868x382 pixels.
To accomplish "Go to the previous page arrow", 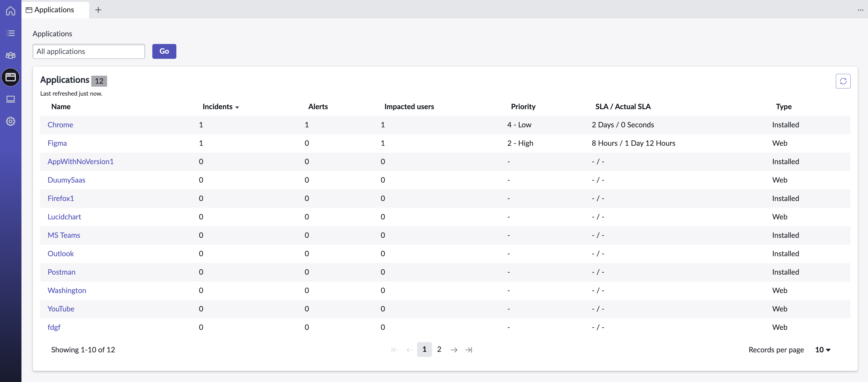I will click(x=409, y=350).
